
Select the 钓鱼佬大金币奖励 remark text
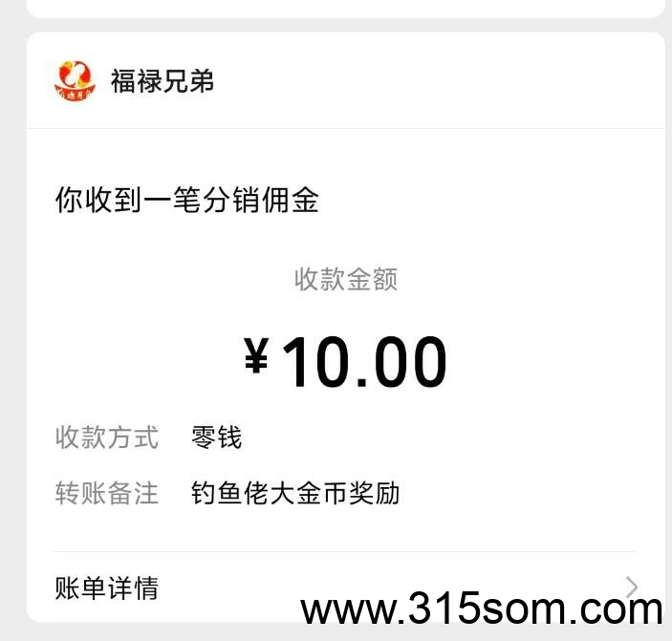pos(295,493)
